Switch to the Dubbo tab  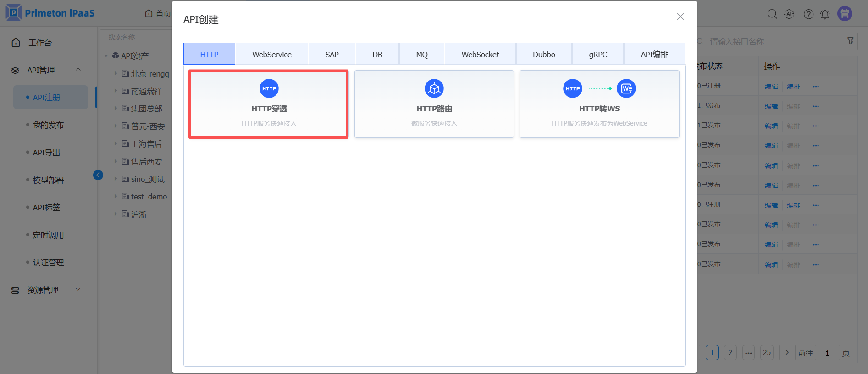(544, 54)
